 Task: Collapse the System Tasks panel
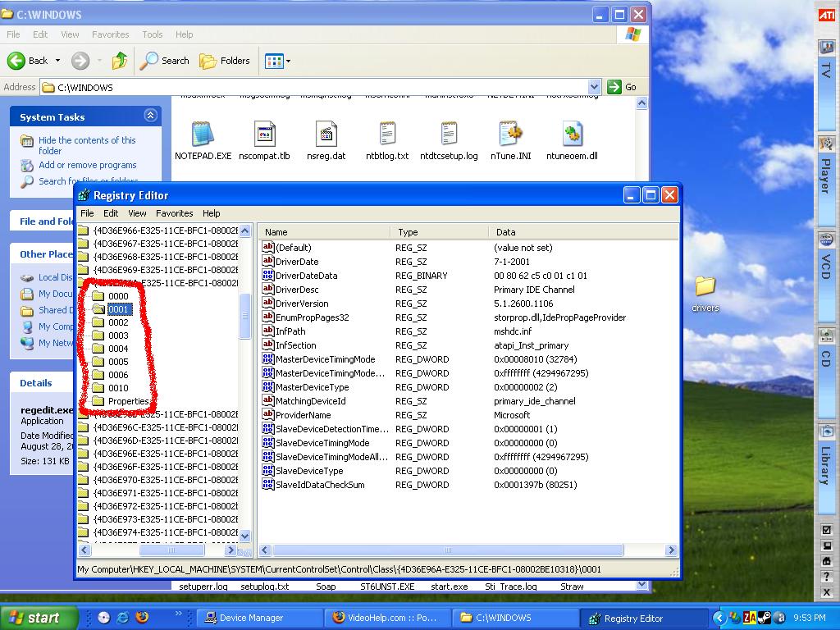151,115
